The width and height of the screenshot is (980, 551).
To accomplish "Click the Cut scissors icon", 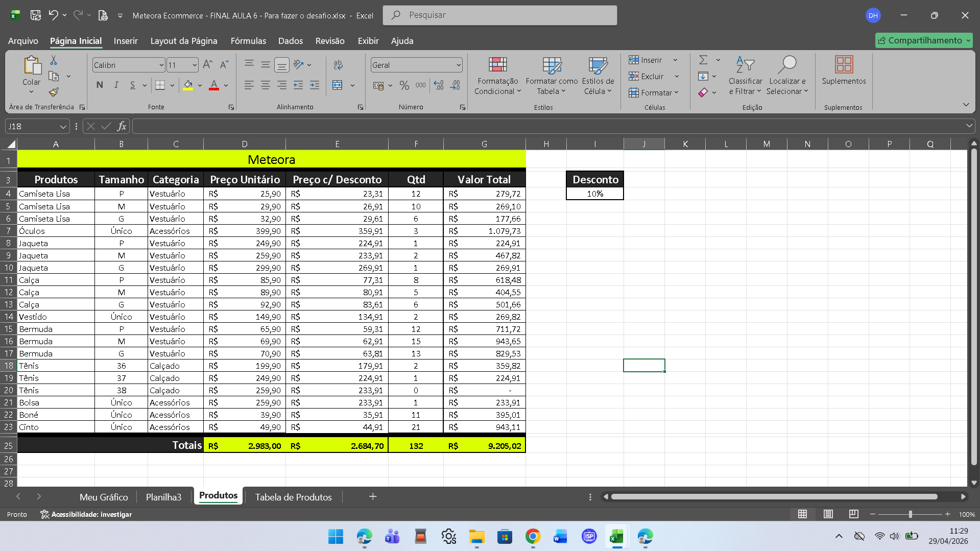I will (x=54, y=61).
